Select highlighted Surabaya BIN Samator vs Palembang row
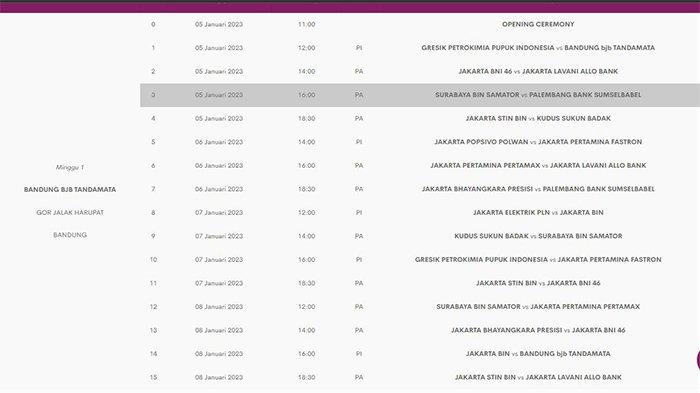700x393 pixels. (420, 95)
